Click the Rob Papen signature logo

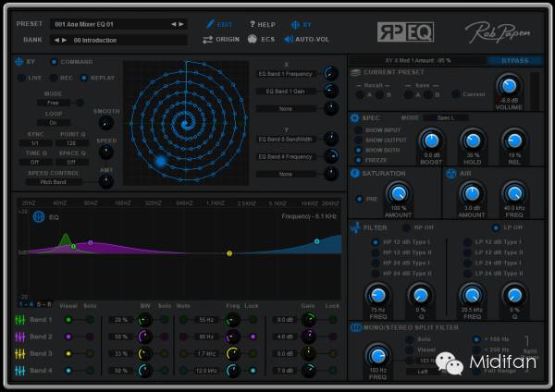[x=498, y=31]
